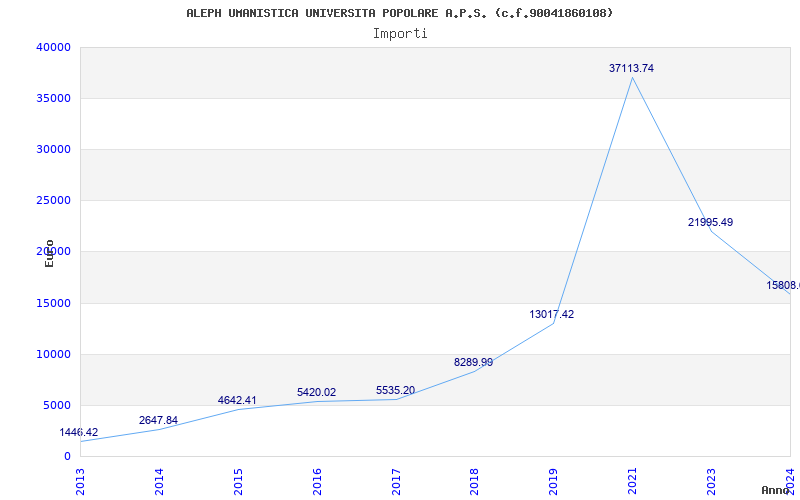This screenshot has height=500, width=800.
Task: Click the x-axis year 2017
Action: coord(396,482)
